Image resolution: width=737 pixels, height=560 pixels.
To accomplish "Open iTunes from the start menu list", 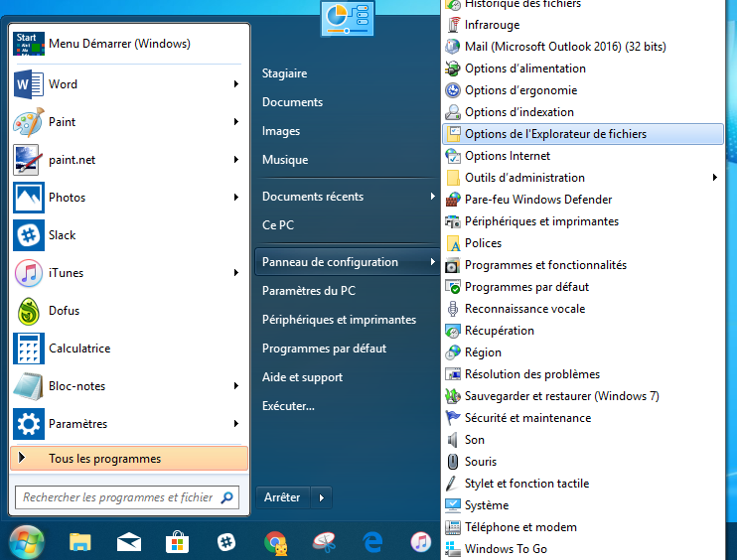I will click(127, 273).
